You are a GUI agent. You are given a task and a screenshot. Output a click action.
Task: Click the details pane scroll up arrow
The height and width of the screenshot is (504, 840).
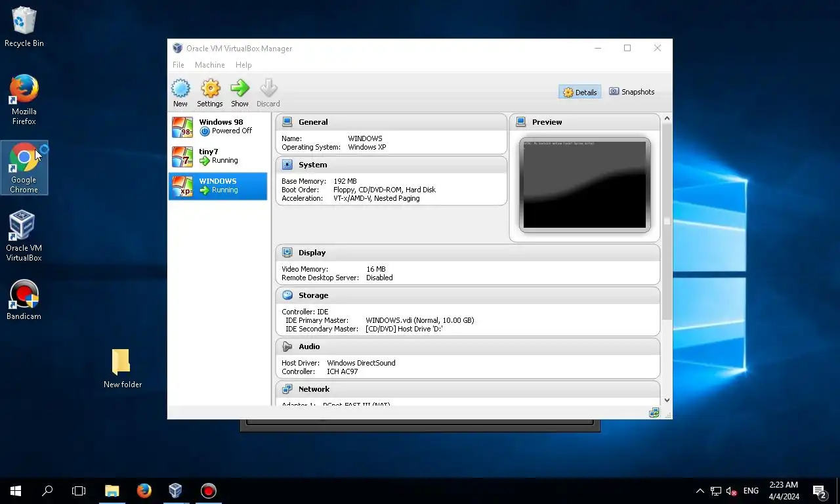(x=667, y=119)
